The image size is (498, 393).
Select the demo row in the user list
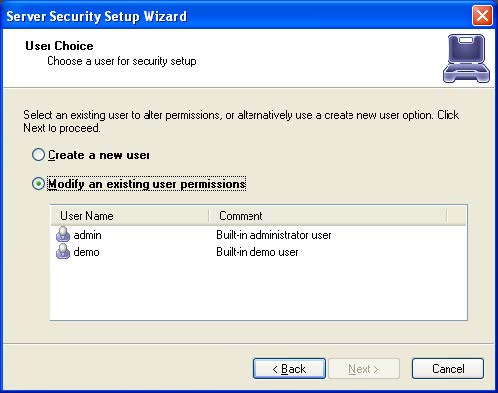(258, 252)
